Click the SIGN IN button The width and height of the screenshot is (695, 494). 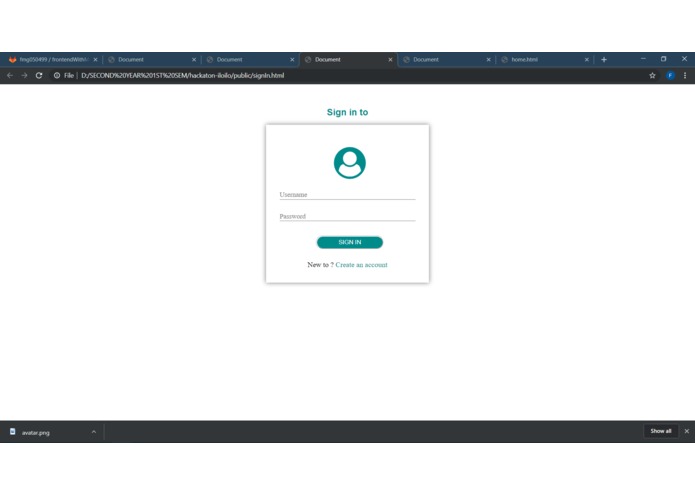(x=350, y=242)
